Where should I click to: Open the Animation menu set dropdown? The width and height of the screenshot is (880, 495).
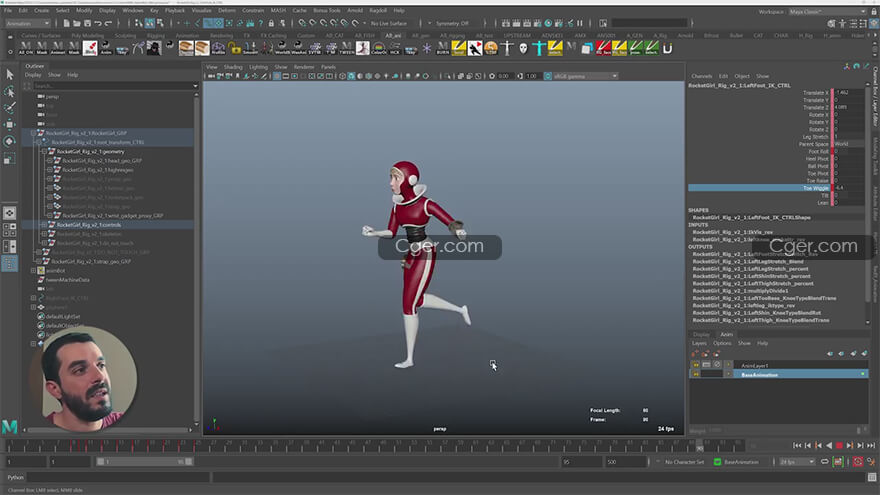point(28,24)
